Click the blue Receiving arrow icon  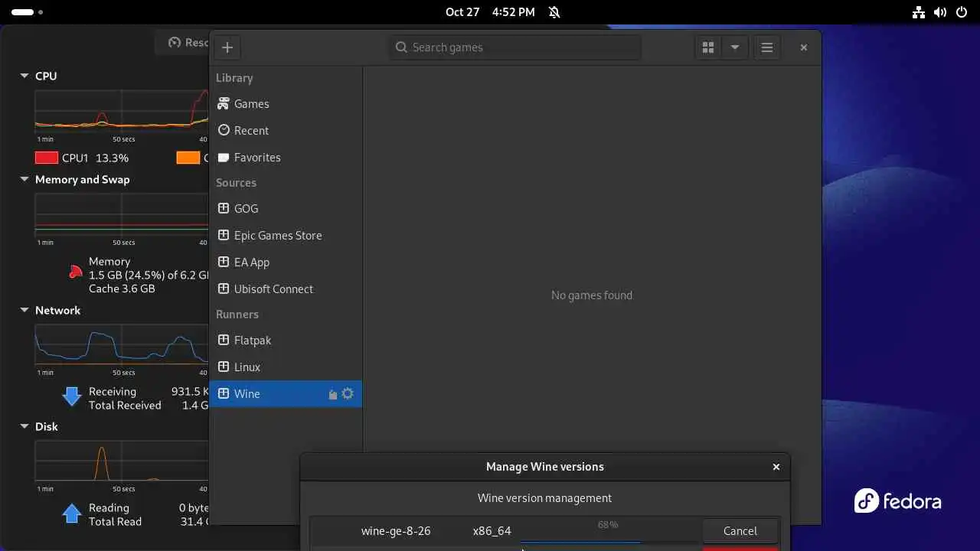(x=72, y=396)
